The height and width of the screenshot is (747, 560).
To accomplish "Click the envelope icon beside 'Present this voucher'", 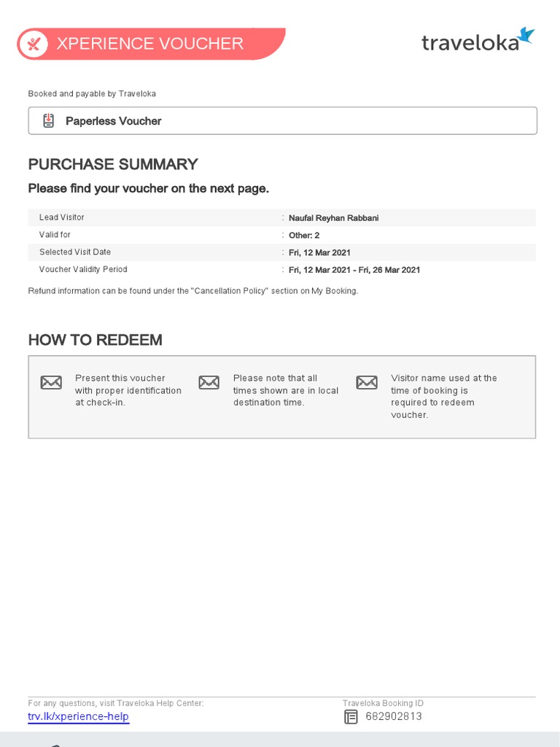I will tap(51, 382).
